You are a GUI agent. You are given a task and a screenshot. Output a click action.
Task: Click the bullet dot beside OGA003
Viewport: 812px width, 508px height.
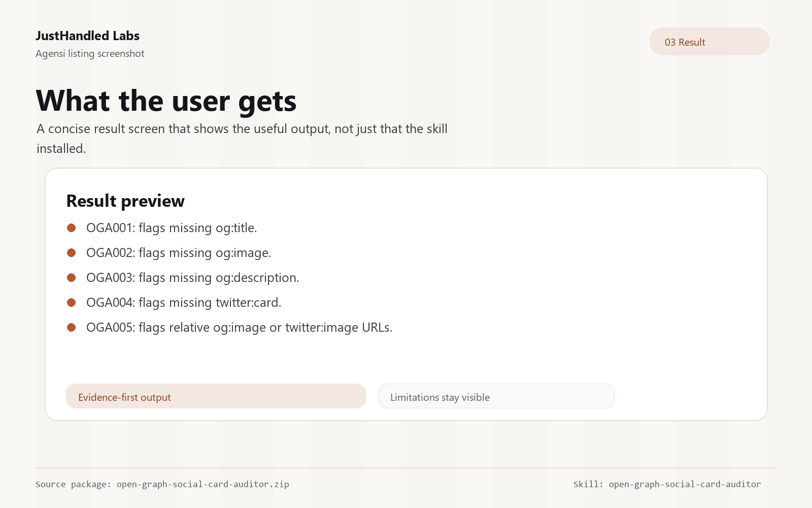coord(72,278)
